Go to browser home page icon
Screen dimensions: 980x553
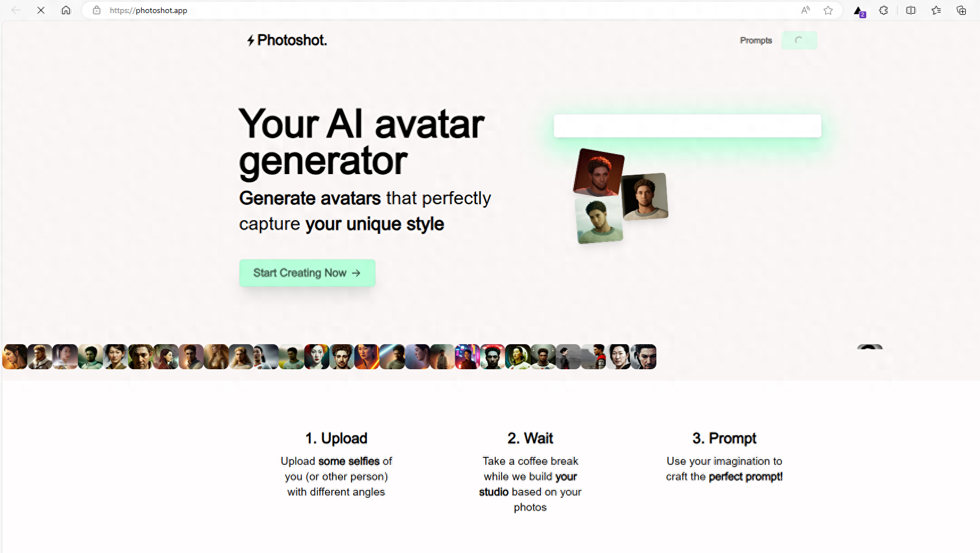point(66,10)
